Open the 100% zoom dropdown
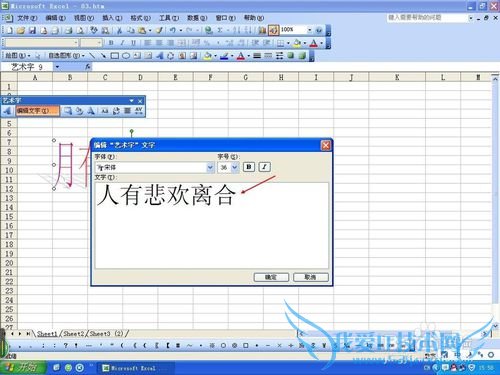 point(309,30)
